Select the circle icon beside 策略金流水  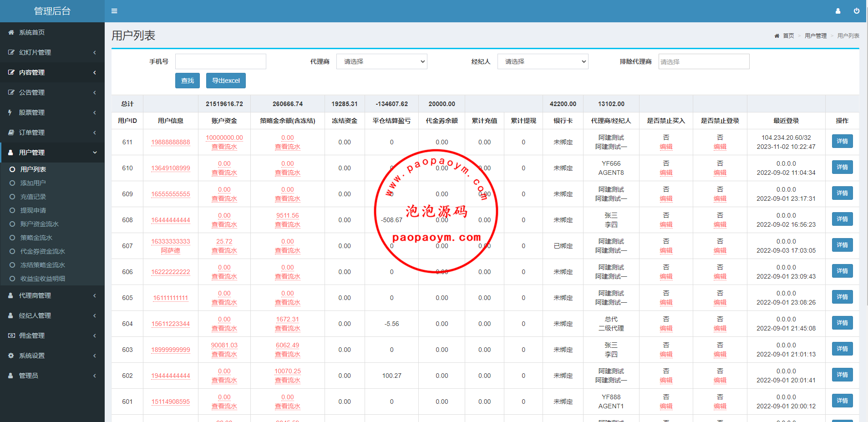pos(12,238)
